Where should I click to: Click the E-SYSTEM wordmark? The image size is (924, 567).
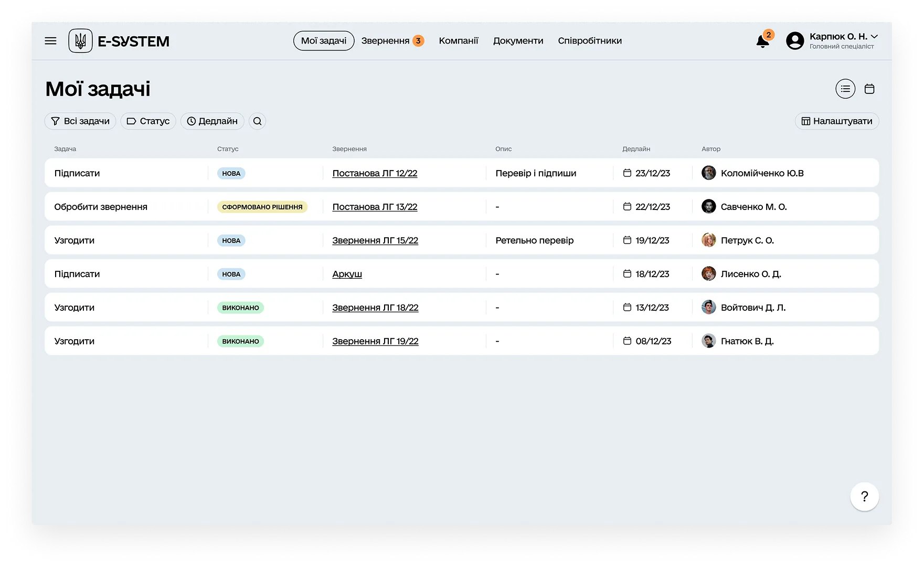(x=133, y=41)
